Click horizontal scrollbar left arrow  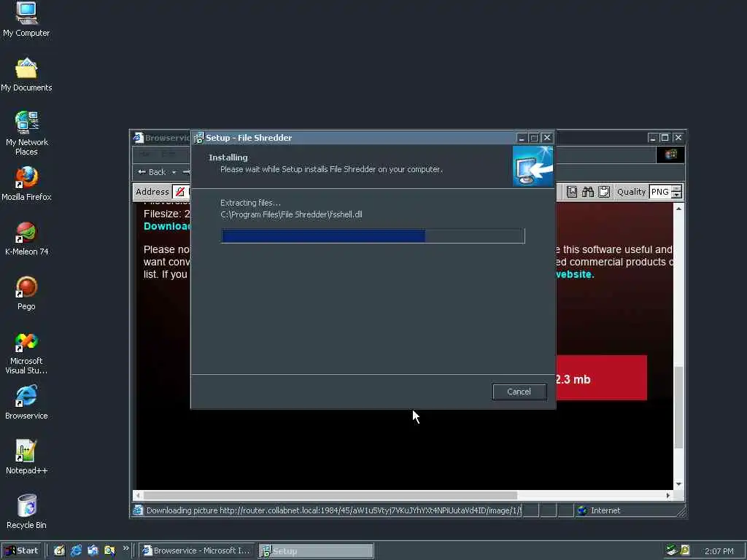[139, 495]
